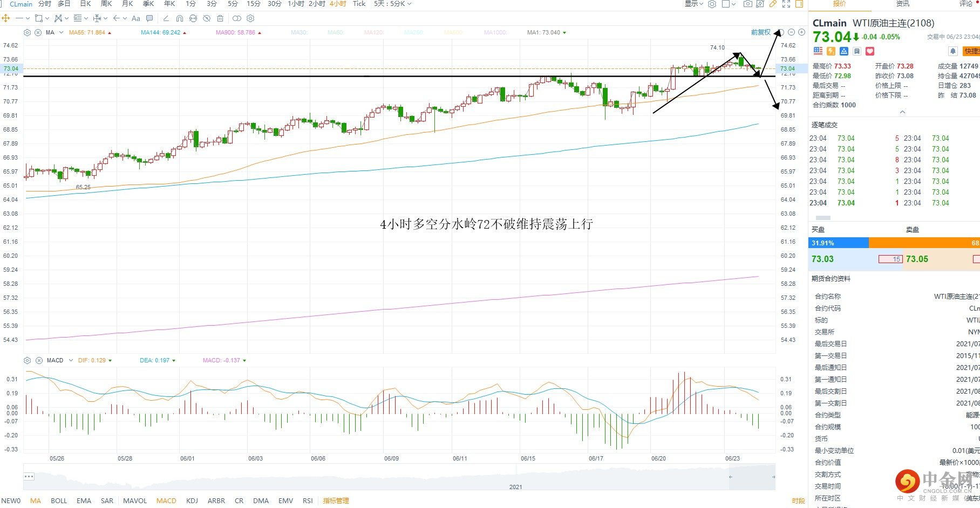Select the text annotation tool (Aa)
The height and width of the screenshot is (508, 980).
(x=136, y=18)
